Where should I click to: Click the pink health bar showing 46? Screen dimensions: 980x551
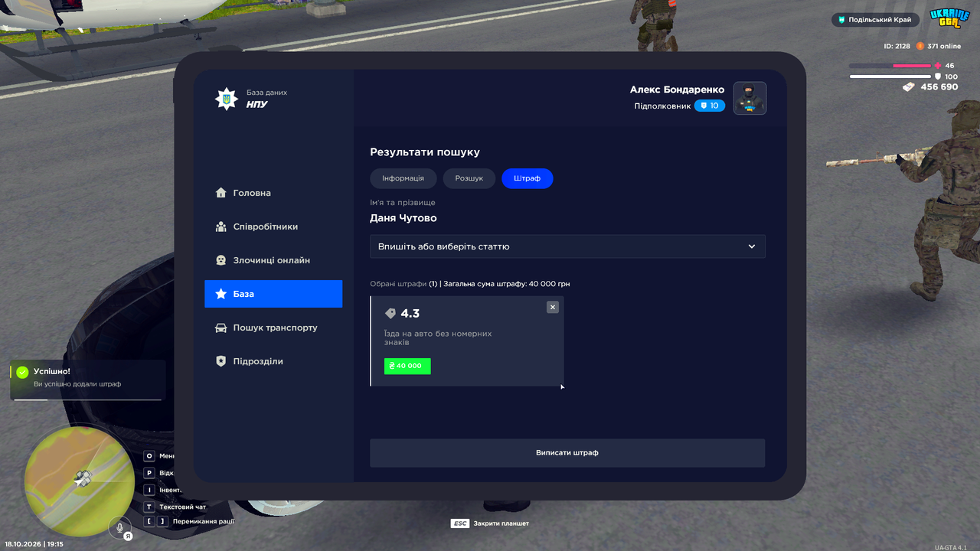(890, 66)
